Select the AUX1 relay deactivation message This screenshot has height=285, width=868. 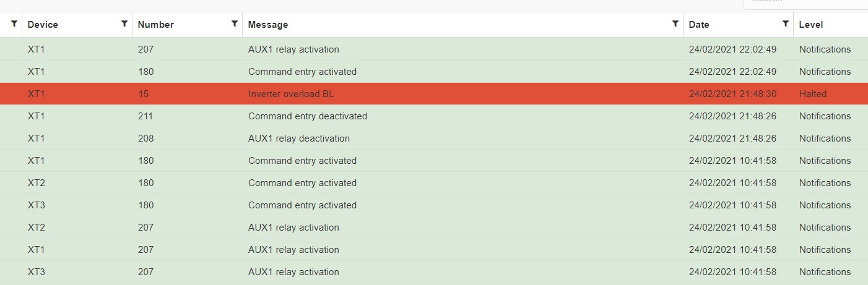[x=298, y=138]
